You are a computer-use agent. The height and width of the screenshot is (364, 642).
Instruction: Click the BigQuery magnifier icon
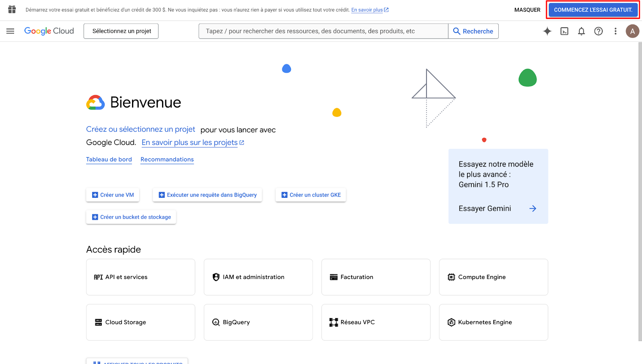(x=216, y=322)
